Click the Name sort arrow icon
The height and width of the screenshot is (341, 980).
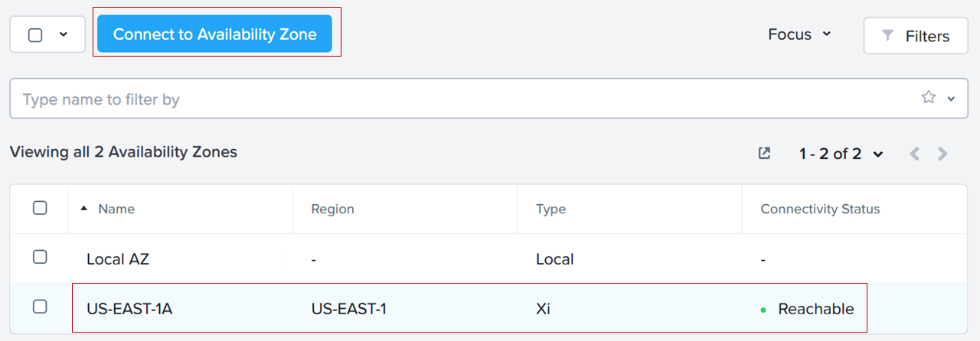pyautogui.click(x=83, y=208)
